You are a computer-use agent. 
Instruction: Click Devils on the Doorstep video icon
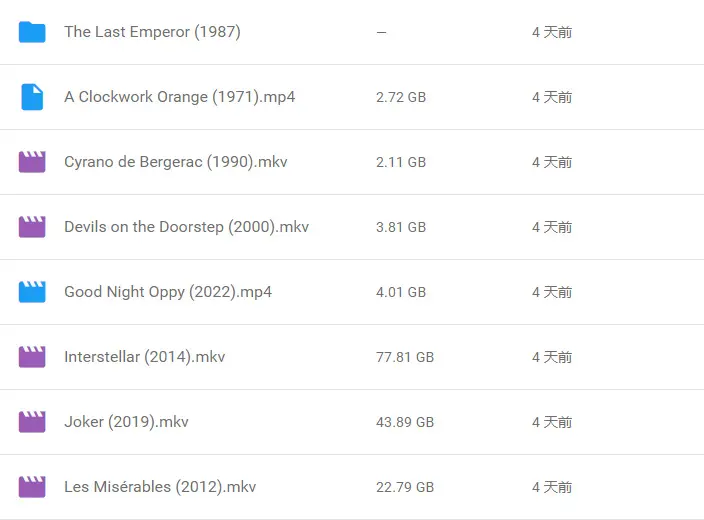(32, 227)
